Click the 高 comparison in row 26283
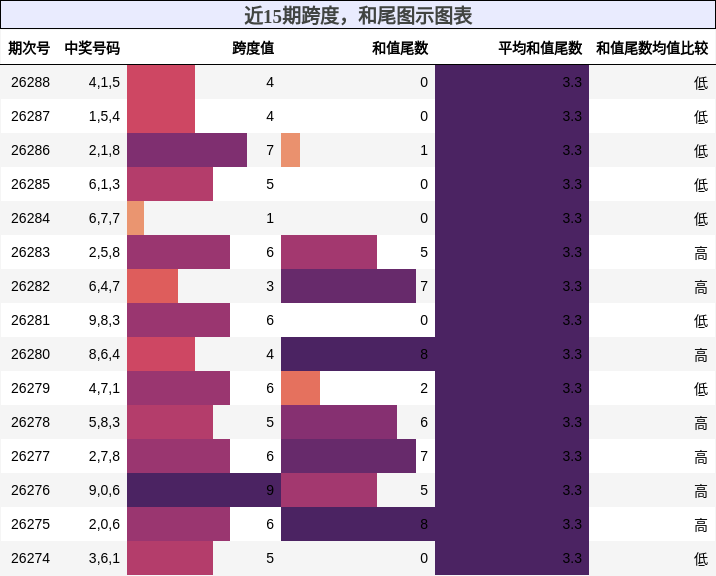 (701, 253)
